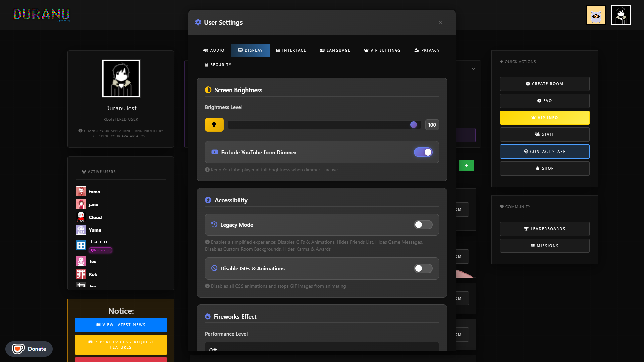Click Taro's avatar in active users
644x362 pixels.
pos(81,245)
